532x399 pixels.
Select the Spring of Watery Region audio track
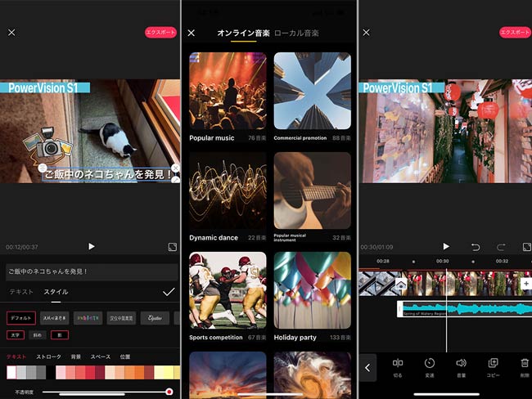coord(465,309)
